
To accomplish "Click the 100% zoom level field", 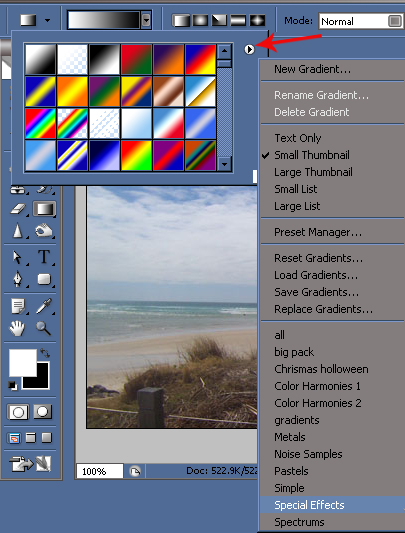I will click(99, 471).
